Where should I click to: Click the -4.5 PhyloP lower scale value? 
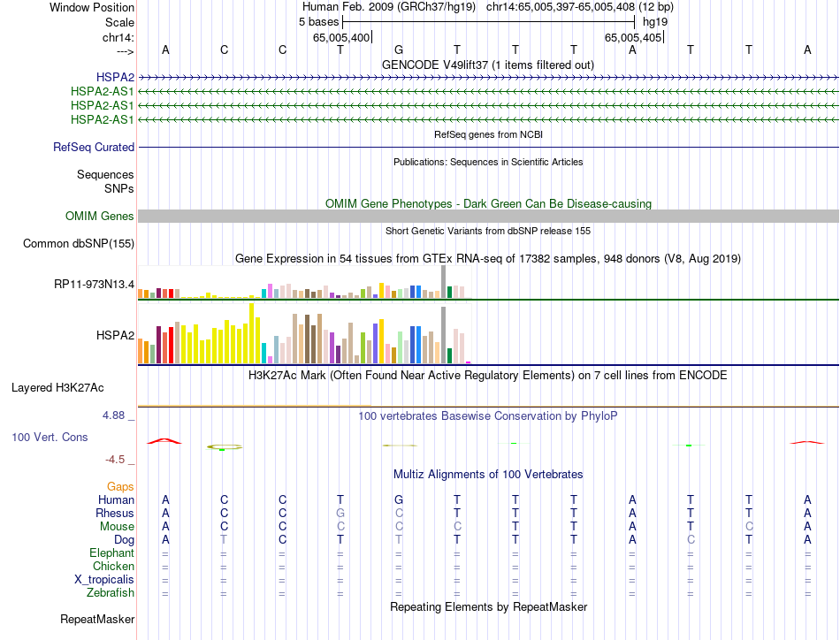tap(115, 460)
